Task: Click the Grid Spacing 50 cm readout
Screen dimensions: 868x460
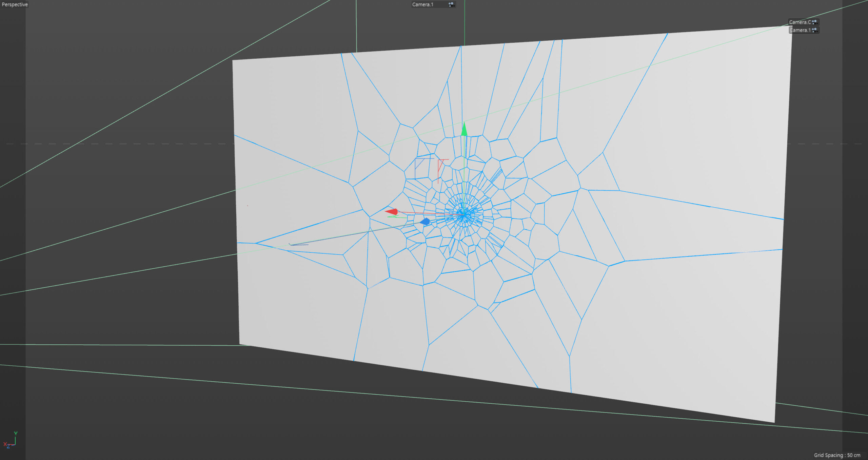Action: coord(837,455)
